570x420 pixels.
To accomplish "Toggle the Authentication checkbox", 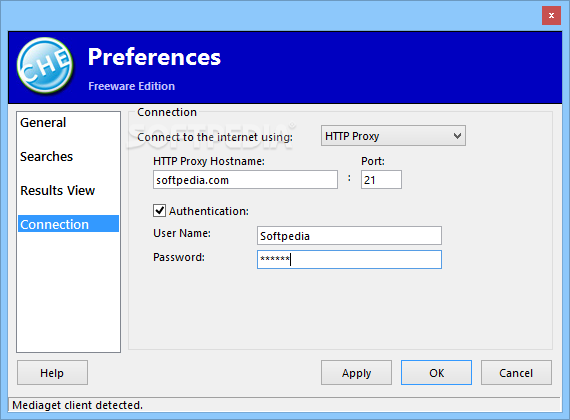I will point(159,211).
